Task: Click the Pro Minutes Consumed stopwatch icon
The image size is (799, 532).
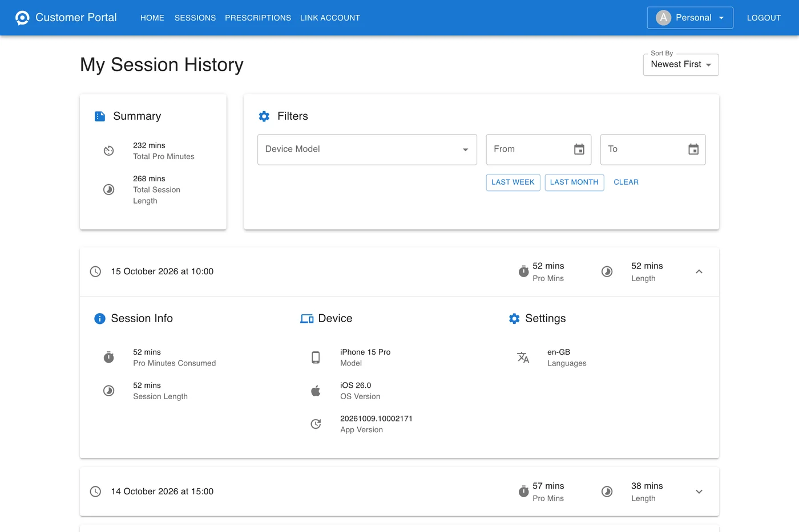Action: pos(109,358)
